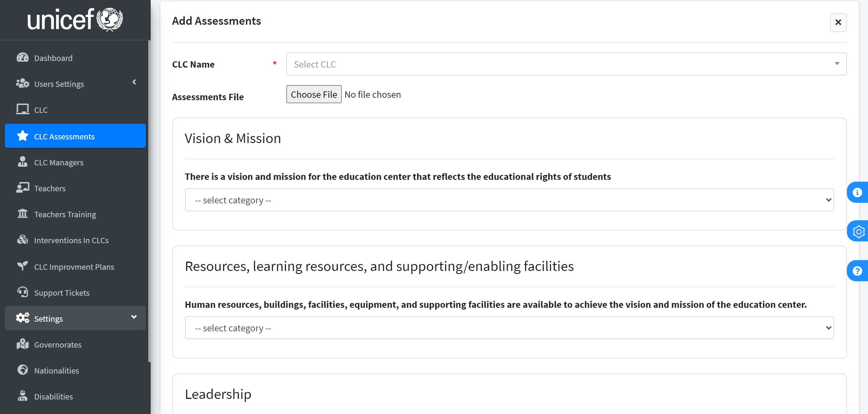The image size is (868, 414).
Task: Click the sidebar vertical scrollbar
Action: [x=149, y=201]
